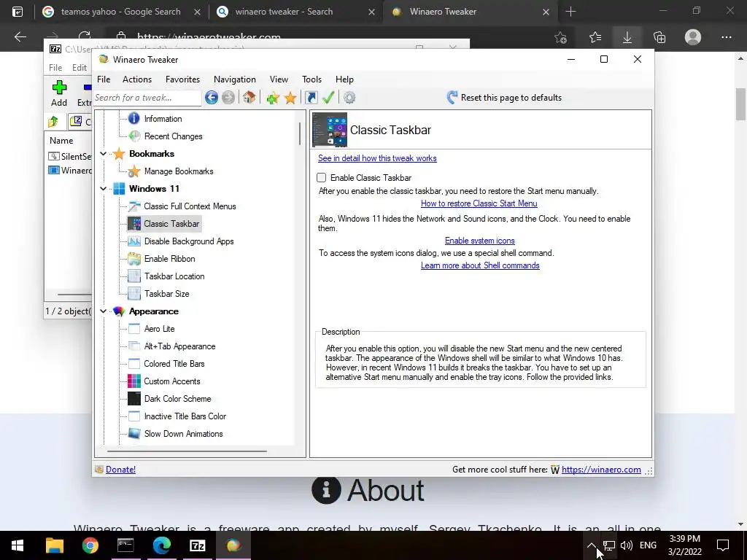Open the browser profile avatar
This screenshot has width=747, height=560.
tap(693, 37)
